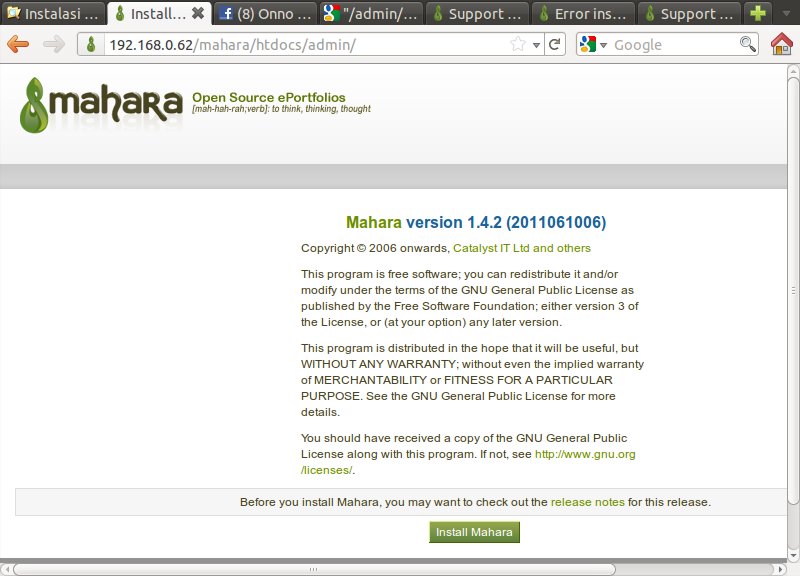Open the release notes link

click(x=587, y=502)
